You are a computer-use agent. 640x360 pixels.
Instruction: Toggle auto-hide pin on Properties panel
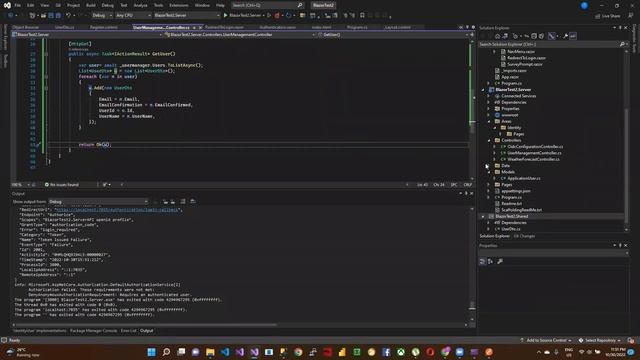[x=620, y=245]
